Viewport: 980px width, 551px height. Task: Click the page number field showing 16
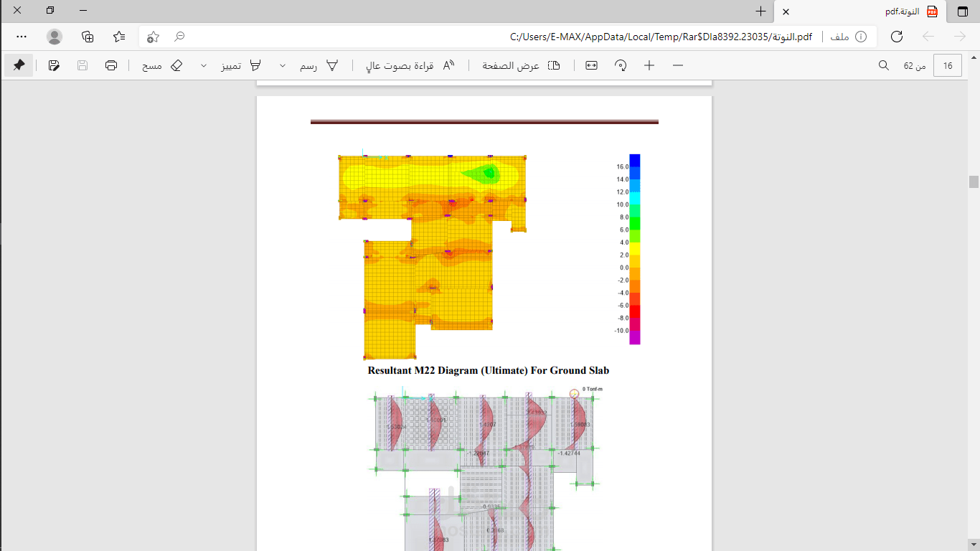pos(948,65)
